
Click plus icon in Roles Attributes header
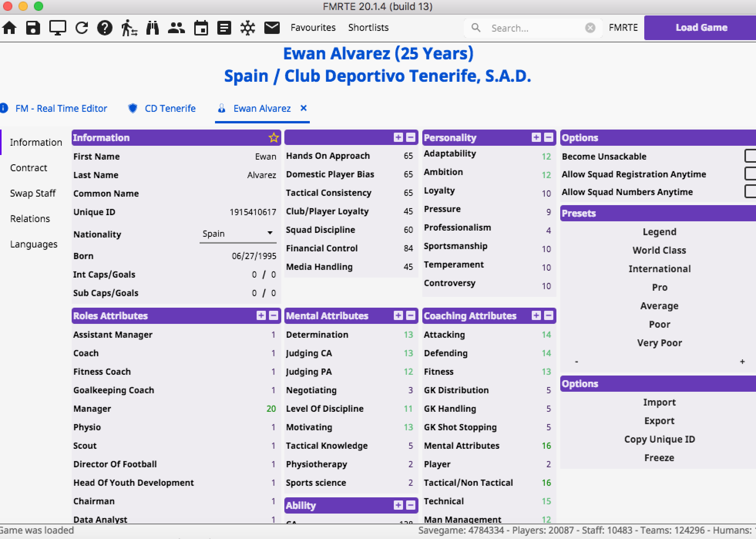(x=261, y=315)
